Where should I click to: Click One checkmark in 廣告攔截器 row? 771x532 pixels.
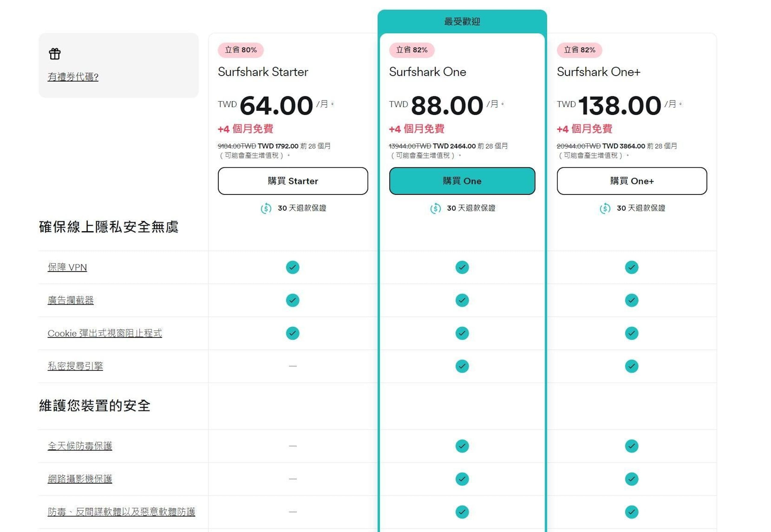[462, 300]
